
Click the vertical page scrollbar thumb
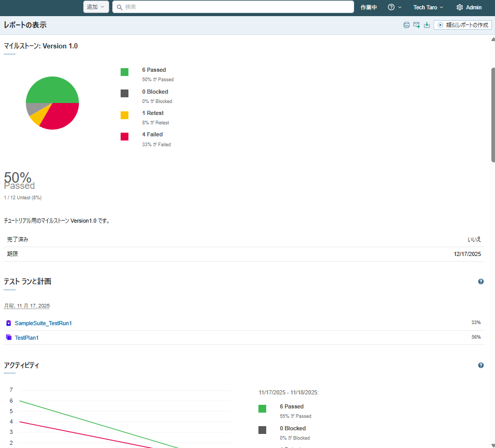click(x=493, y=114)
